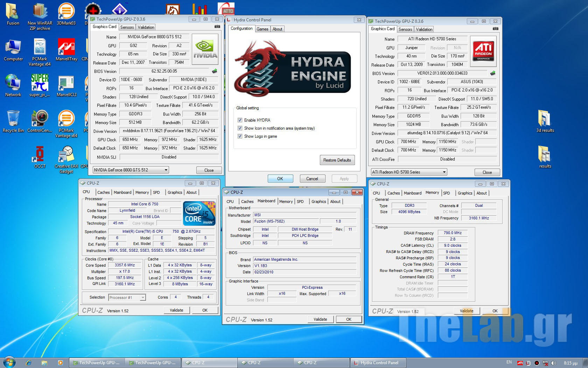588x368 pixels.
Task: Select SPD tab in right CPU-Z window
Action: tap(447, 193)
